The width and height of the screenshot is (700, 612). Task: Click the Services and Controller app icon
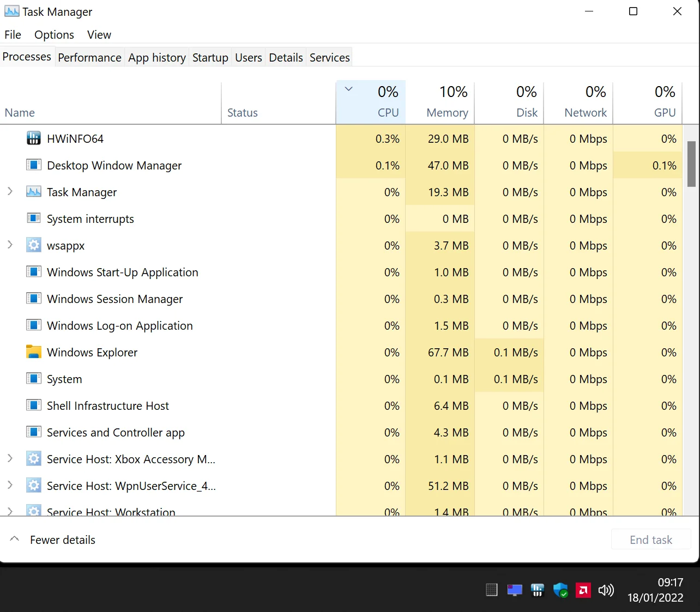[34, 432]
